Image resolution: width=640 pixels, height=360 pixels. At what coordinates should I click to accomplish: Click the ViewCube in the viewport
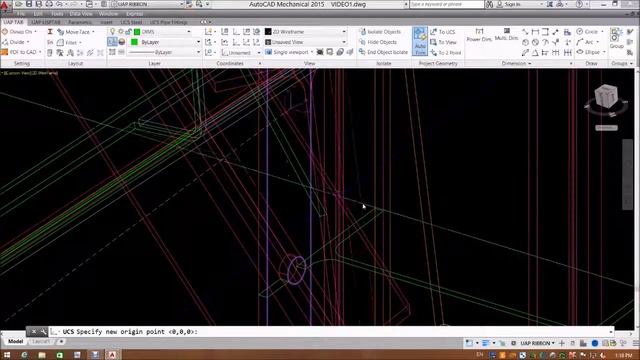(606, 97)
